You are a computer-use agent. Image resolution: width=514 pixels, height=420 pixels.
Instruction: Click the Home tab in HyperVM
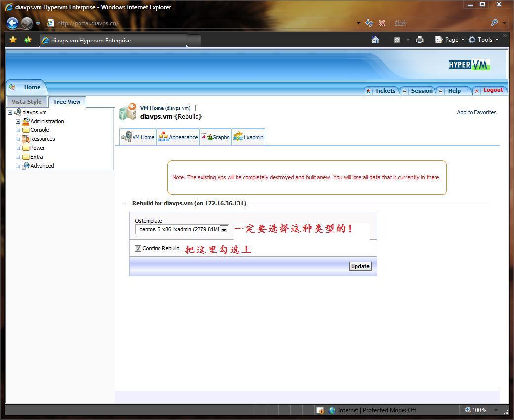tap(32, 87)
